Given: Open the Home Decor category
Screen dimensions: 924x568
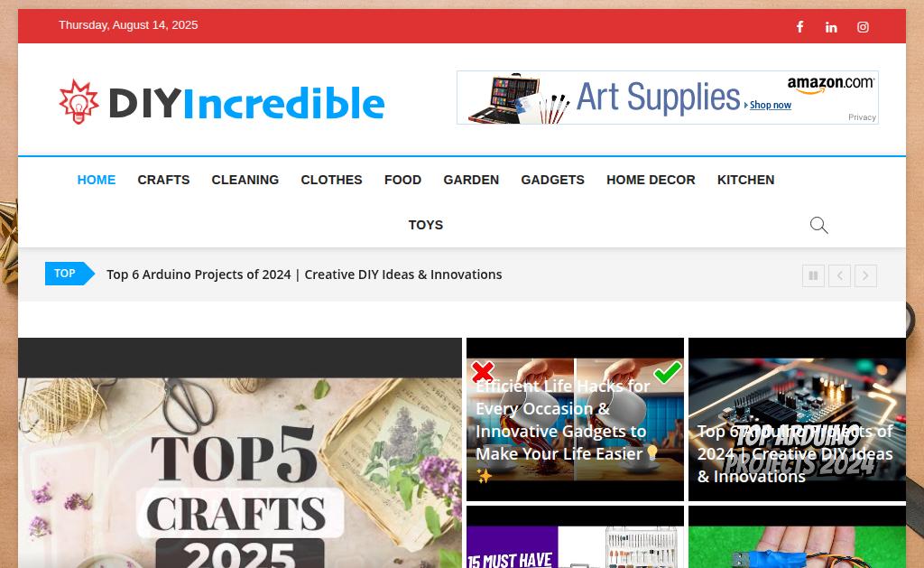Looking at the screenshot, I should (x=651, y=180).
